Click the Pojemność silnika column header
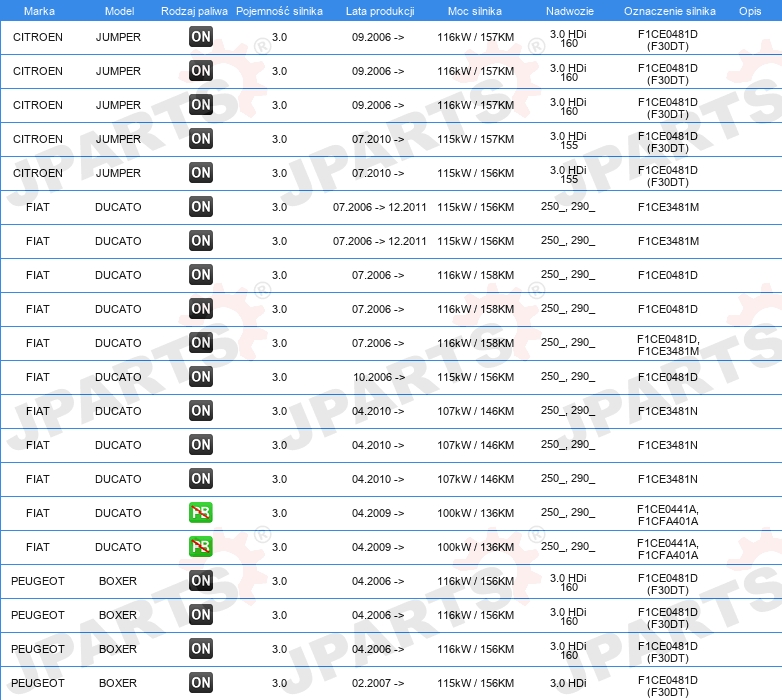Viewport: 782px width, 700px height. click(x=279, y=11)
